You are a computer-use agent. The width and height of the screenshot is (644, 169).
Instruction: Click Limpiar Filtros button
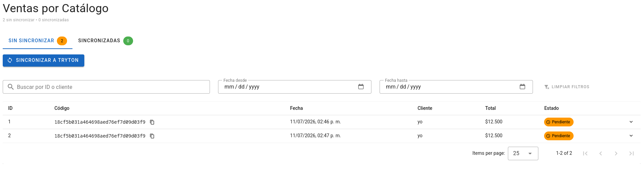567,87
